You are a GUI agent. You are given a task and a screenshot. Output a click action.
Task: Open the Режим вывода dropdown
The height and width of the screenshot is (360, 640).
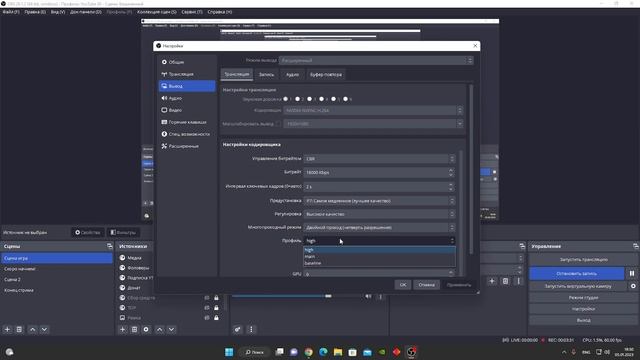point(376,60)
